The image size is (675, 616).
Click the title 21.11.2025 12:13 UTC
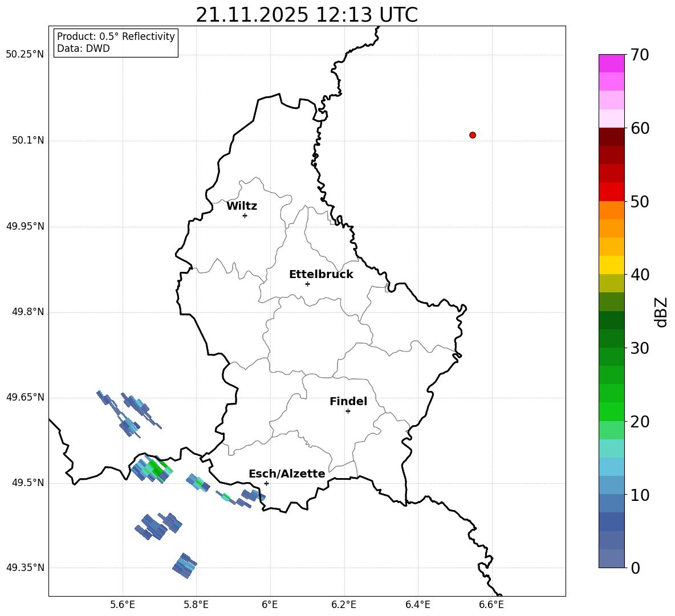tap(307, 15)
